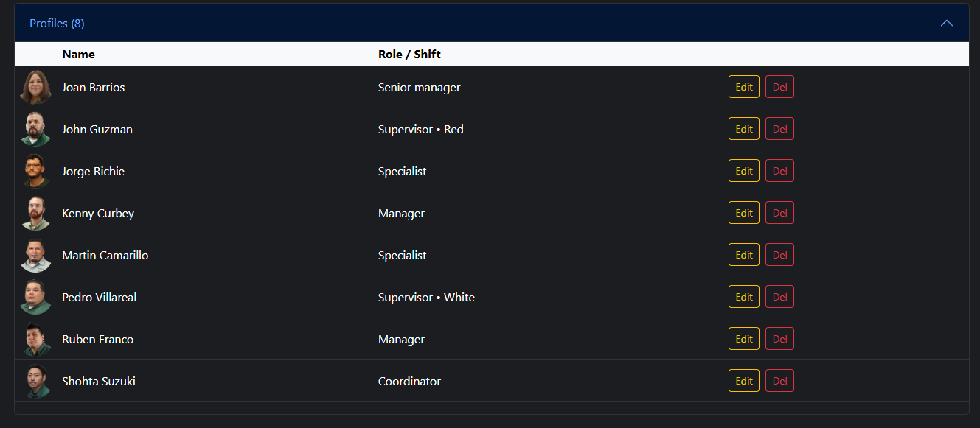Select Ruben Franco's profile photo
980x428 pixels.
click(x=35, y=339)
